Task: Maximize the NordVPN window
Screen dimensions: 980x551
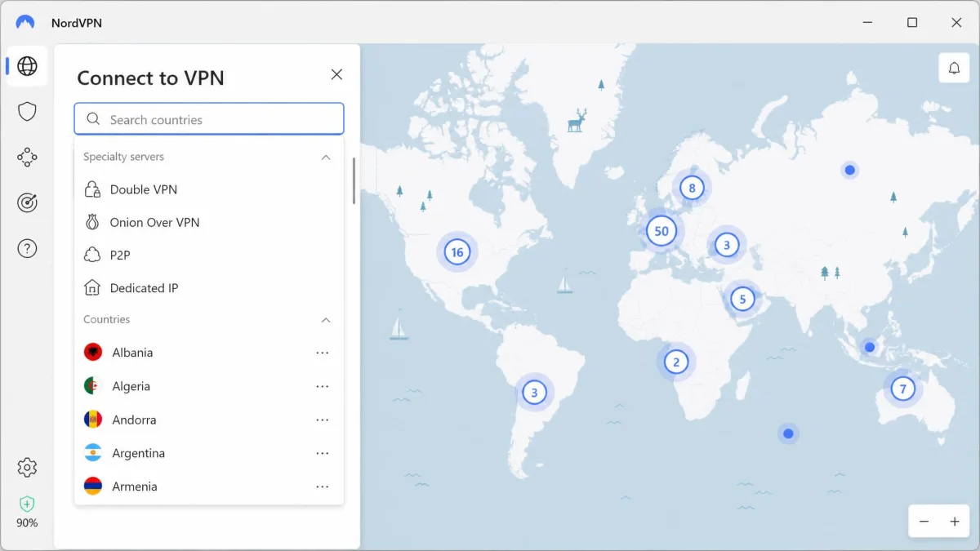Action: (x=912, y=22)
